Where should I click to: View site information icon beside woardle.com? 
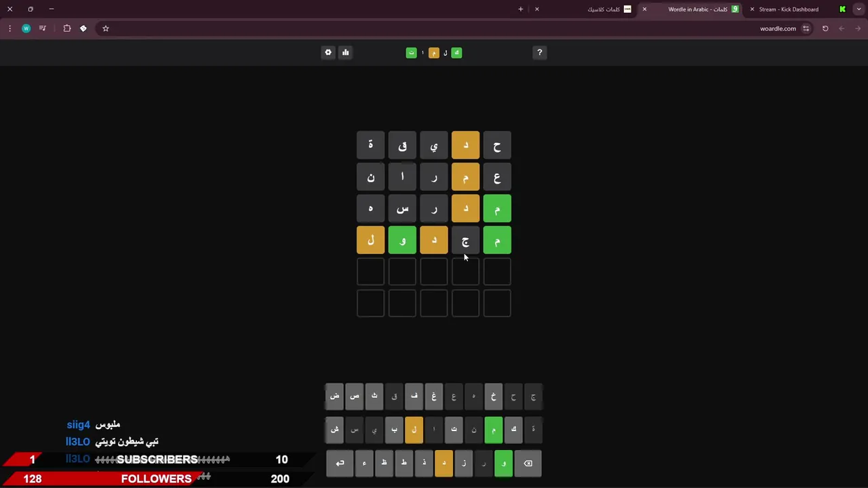point(806,28)
